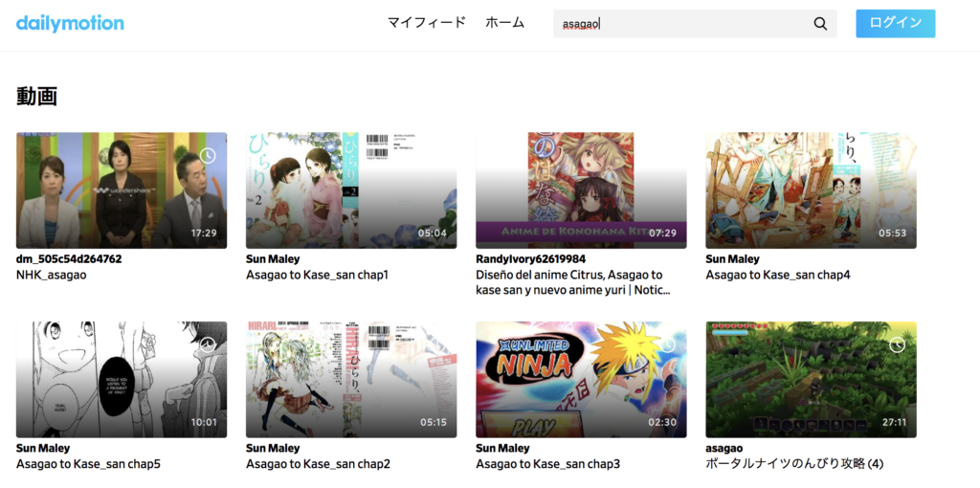Open the ポータルナイツ gameplay thumbnail

click(x=811, y=379)
